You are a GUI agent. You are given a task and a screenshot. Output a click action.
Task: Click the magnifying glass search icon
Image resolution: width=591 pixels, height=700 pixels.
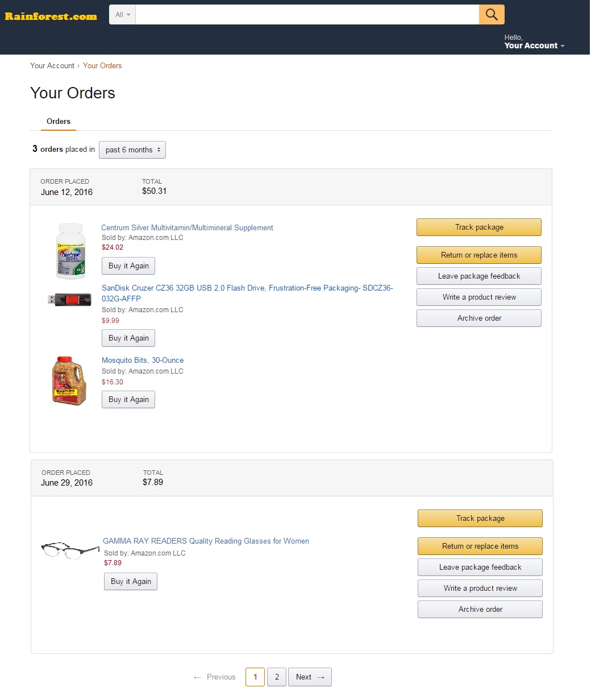pos(492,15)
